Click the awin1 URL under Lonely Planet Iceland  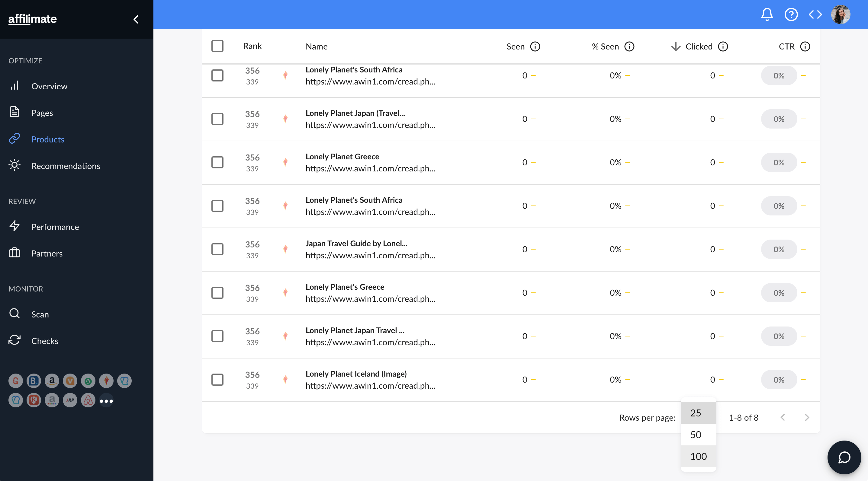[370, 386]
